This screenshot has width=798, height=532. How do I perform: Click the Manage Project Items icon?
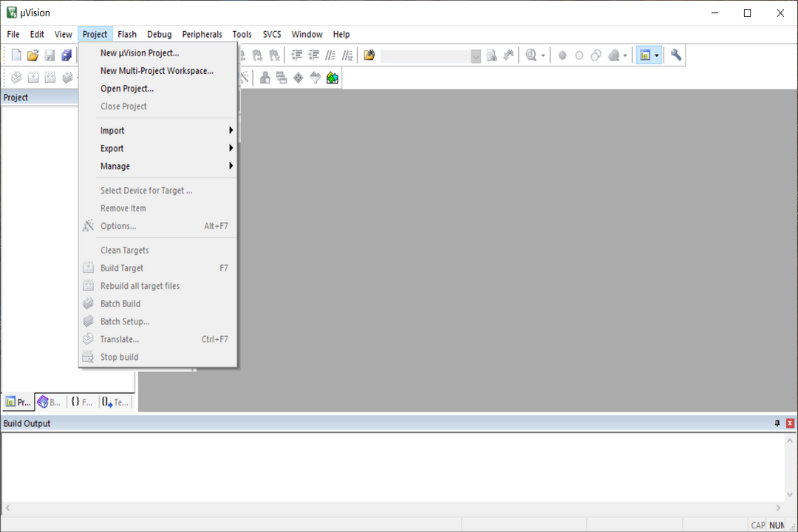pos(265,78)
